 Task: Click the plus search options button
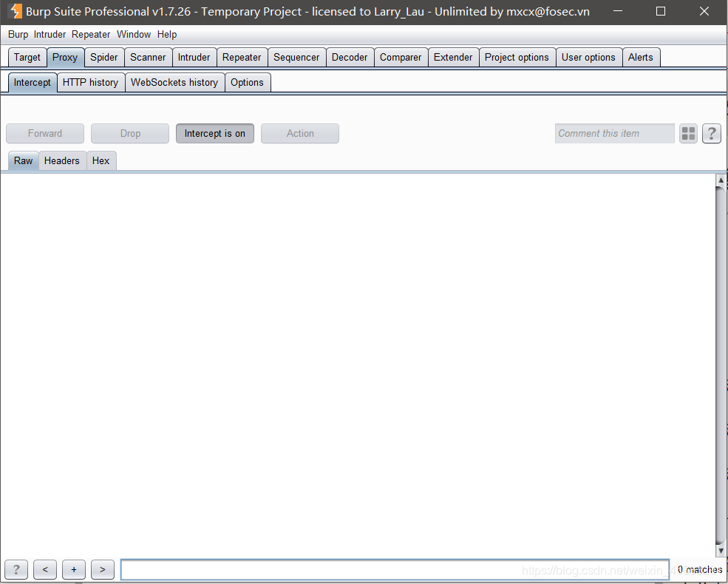[x=74, y=569]
